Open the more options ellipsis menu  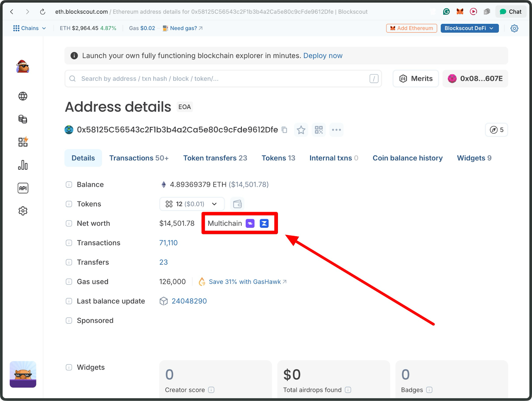(x=336, y=130)
